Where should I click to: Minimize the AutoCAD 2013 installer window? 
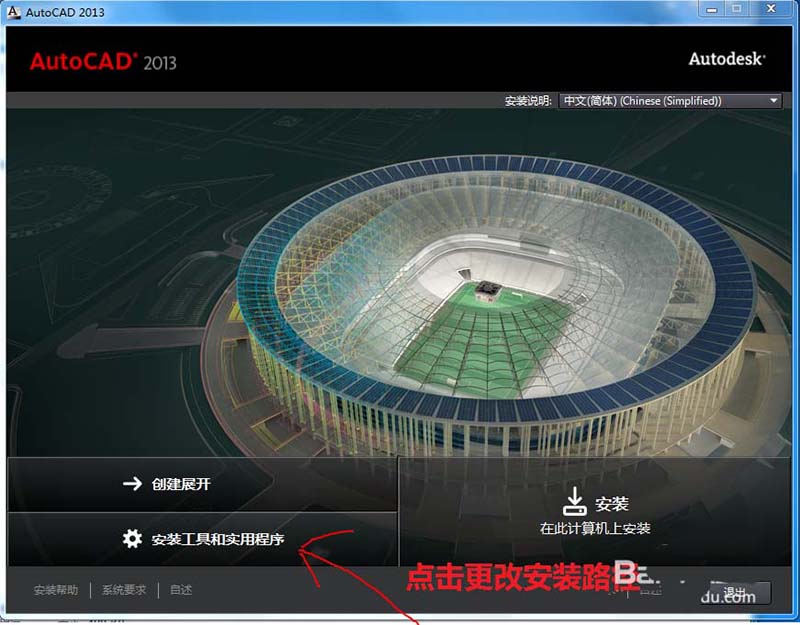click(712, 9)
